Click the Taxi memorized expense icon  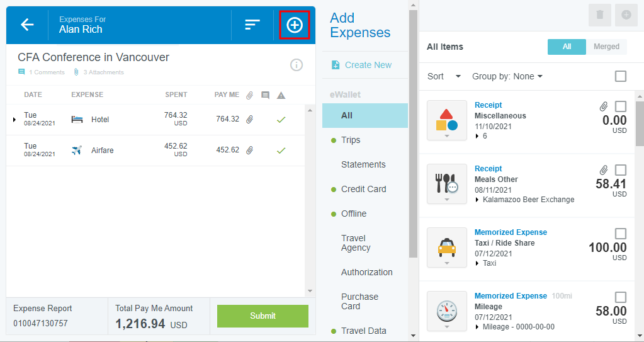coord(446,248)
